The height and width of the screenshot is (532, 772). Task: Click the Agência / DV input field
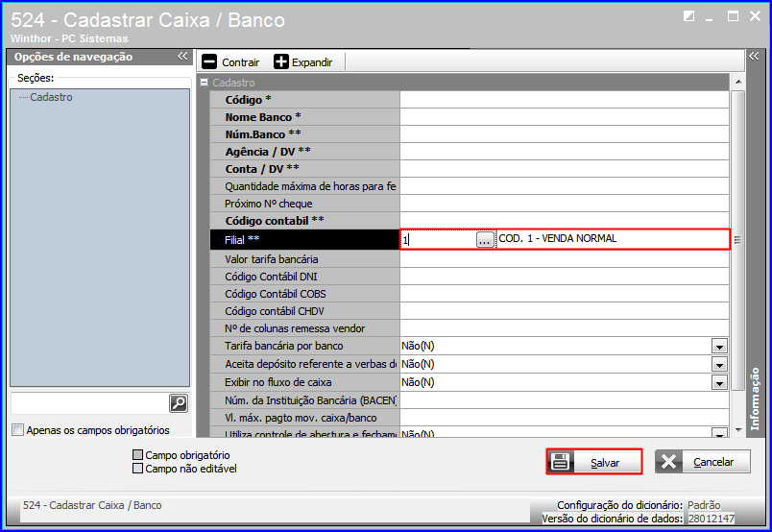(x=565, y=151)
